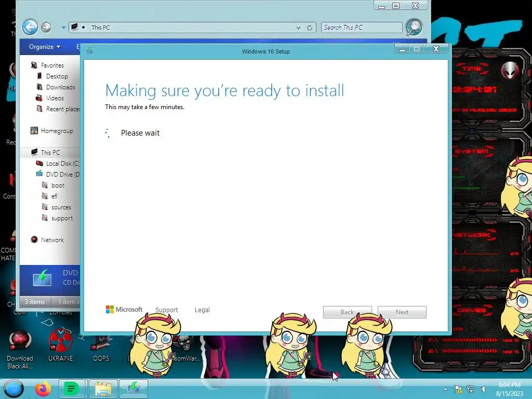
Task: Open the Organize menu
Action: click(45, 47)
